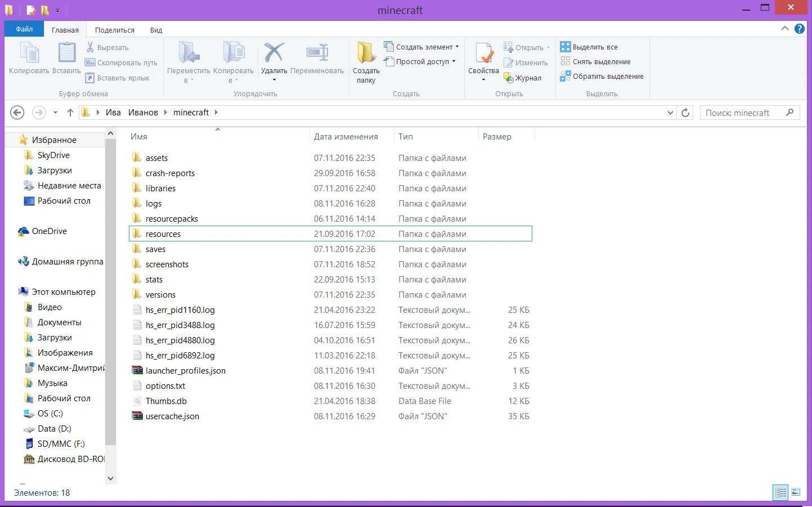Open Properties (Свойства) icon
This screenshot has height=507, width=812.
pyautogui.click(x=484, y=53)
